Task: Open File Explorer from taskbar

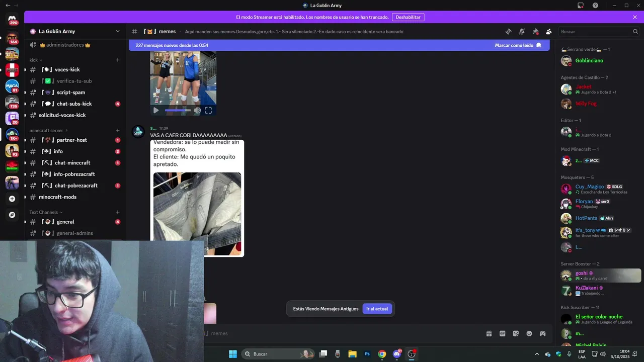Action: [x=352, y=354]
